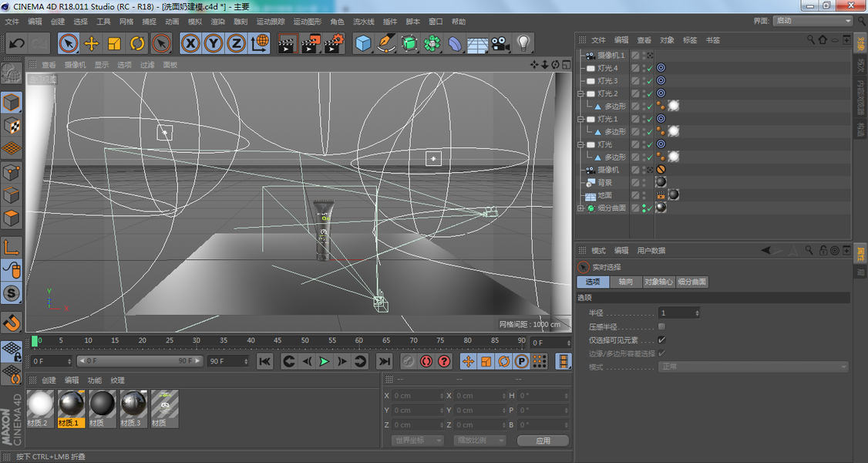This screenshot has height=463, width=868.
Task: Open the 界面 layout dropdown showing 启动
Action: tap(812, 21)
